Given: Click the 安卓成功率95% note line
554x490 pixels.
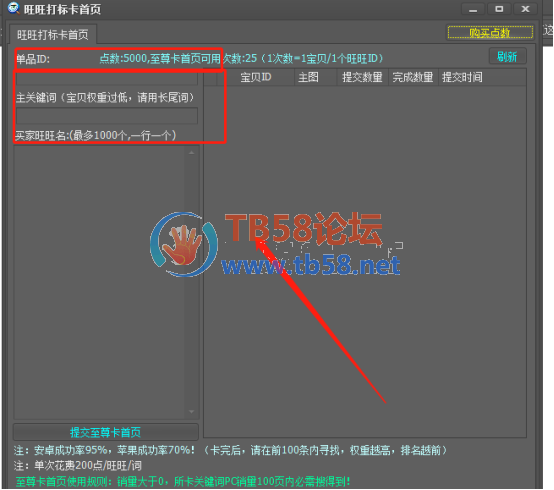Looking at the screenshot, I should tap(230, 450).
